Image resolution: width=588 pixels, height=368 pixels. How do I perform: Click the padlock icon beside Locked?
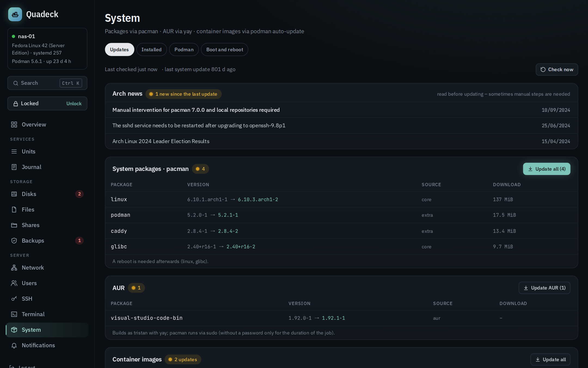tap(16, 104)
